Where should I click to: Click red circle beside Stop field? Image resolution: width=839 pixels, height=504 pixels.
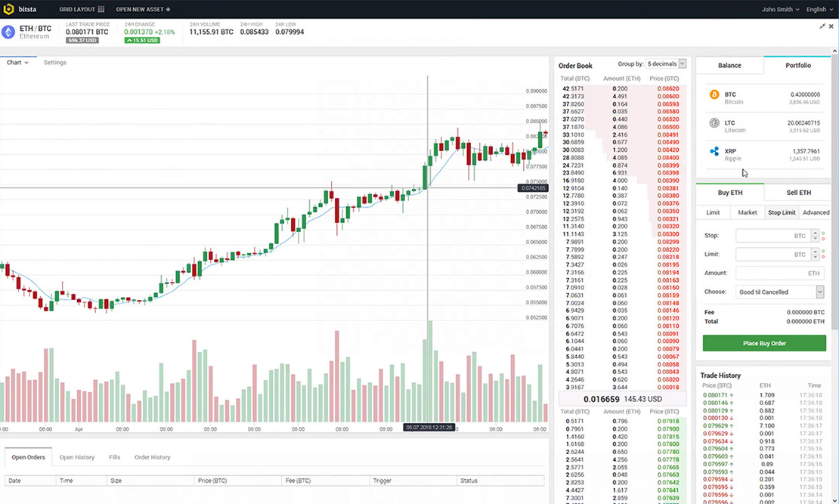[823, 240]
